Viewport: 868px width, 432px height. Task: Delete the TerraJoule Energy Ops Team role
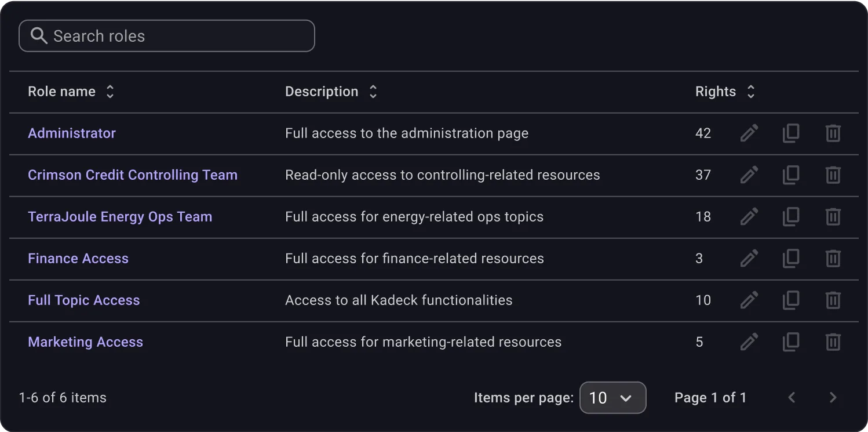833,217
